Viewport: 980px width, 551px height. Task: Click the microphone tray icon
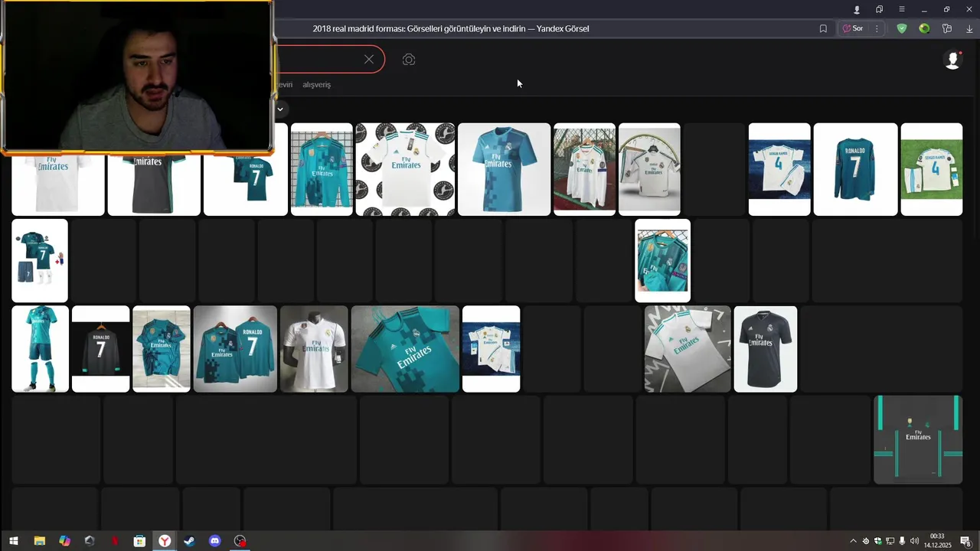click(902, 541)
